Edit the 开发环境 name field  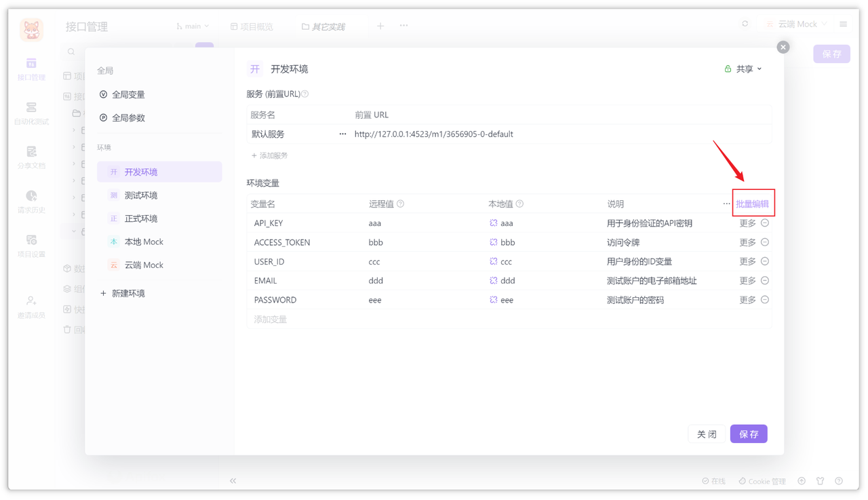289,69
